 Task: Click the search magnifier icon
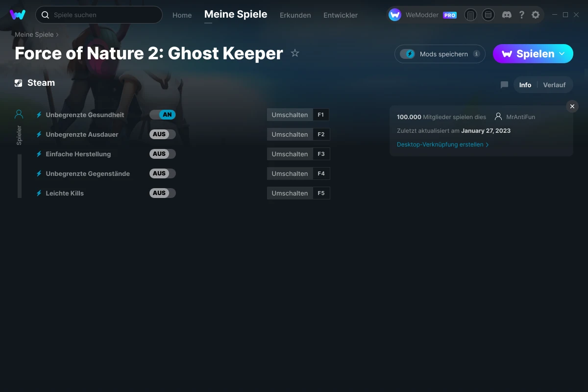click(x=45, y=15)
